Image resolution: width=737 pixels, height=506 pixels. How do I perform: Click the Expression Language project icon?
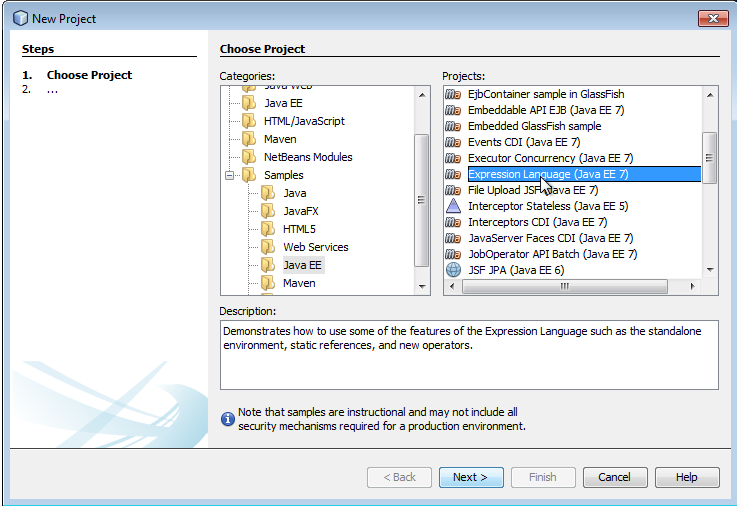pyautogui.click(x=453, y=174)
